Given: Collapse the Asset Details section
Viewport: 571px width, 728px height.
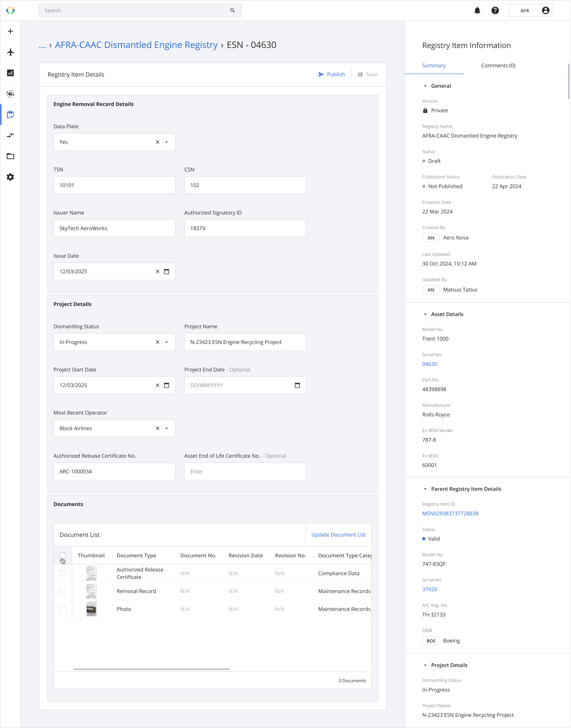Looking at the screenshot, I should coord(425,314).
